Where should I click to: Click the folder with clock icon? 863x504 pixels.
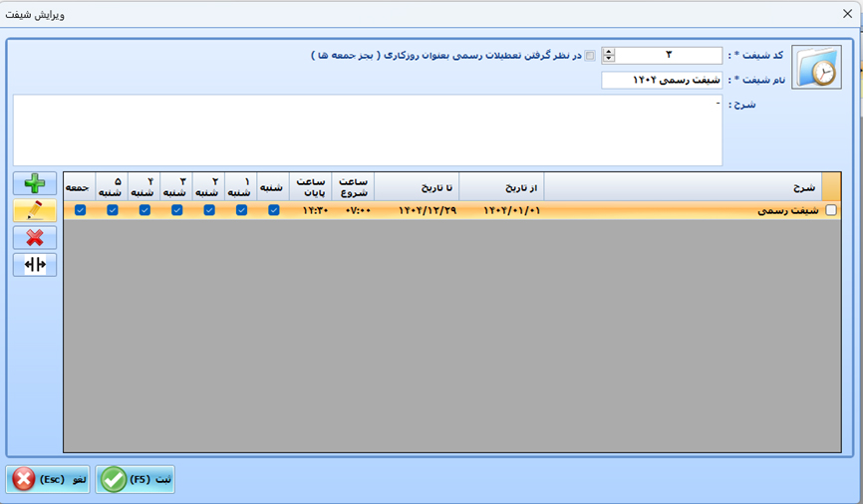816,69
